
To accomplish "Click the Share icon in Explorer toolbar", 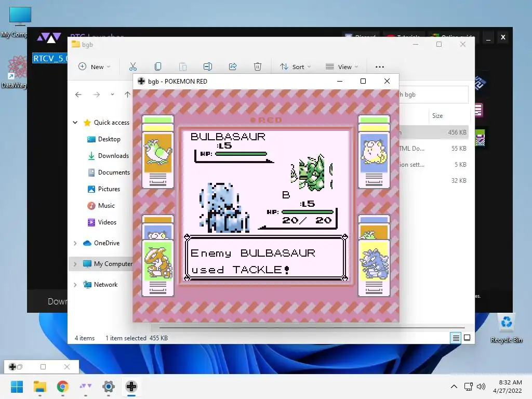I will pos(233,66).
